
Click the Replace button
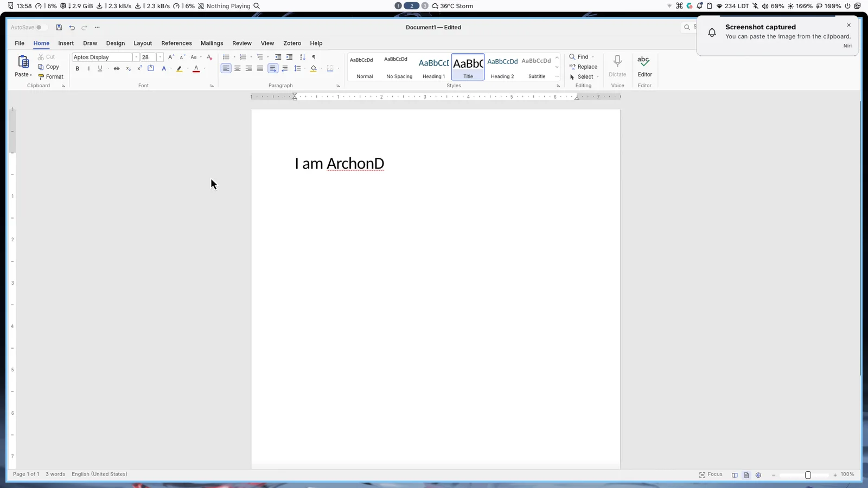tap(583, 67)
